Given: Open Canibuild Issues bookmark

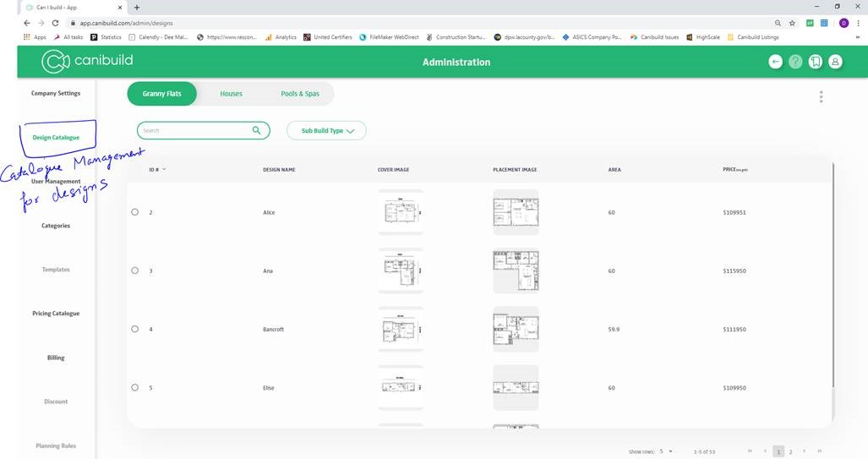Looking at the screenshot, I should pyautogui.click(x=655, y=37).
